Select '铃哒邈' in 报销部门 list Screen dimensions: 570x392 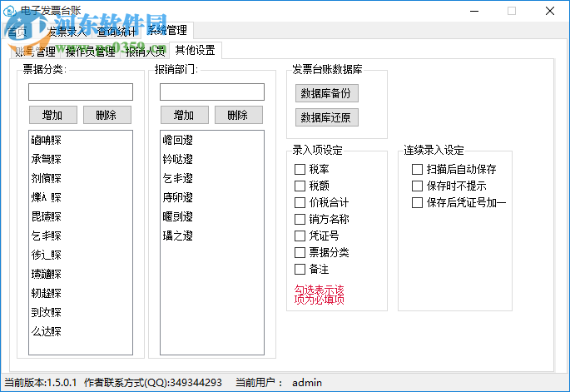click(212, 159)
